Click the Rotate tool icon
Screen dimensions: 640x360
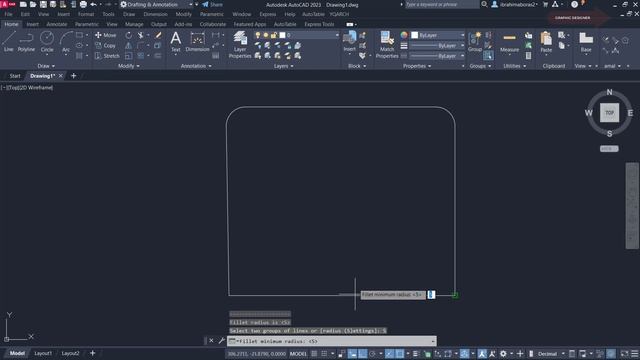click(129, 35)
